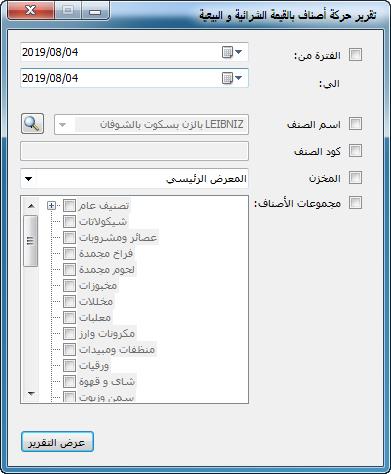
Task: Enable the الفترة من checkbox
Action: pos(355,55)
